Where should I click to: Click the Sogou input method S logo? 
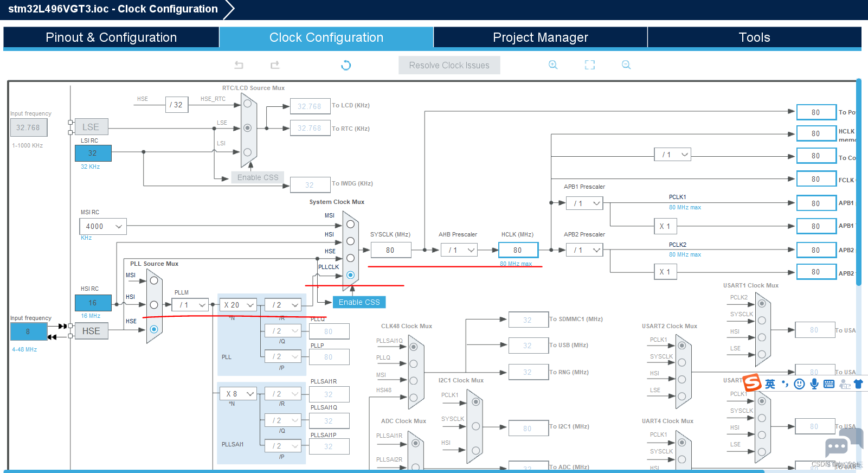click(x=752, y=383)
